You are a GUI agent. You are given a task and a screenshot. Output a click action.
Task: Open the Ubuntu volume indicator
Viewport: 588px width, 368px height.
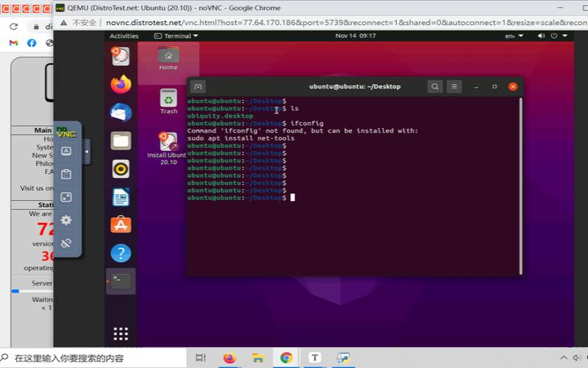[541, 35]
